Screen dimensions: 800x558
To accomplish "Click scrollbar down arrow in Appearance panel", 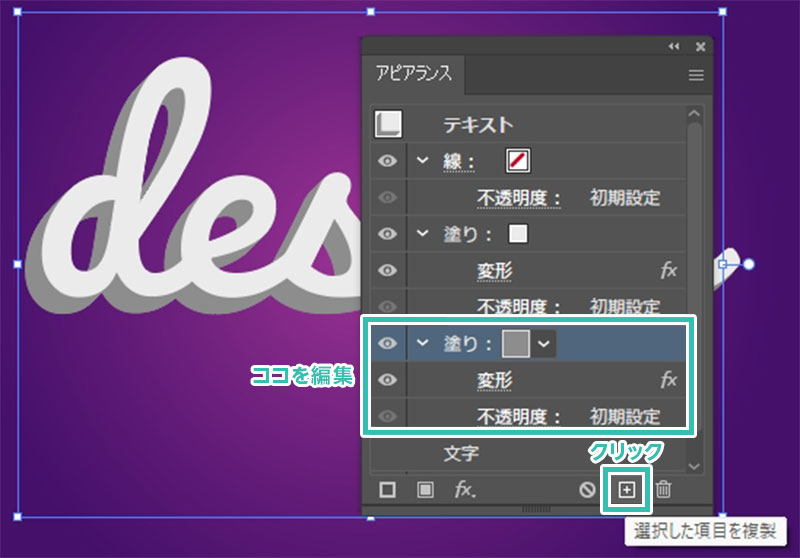I will [694, 466].
